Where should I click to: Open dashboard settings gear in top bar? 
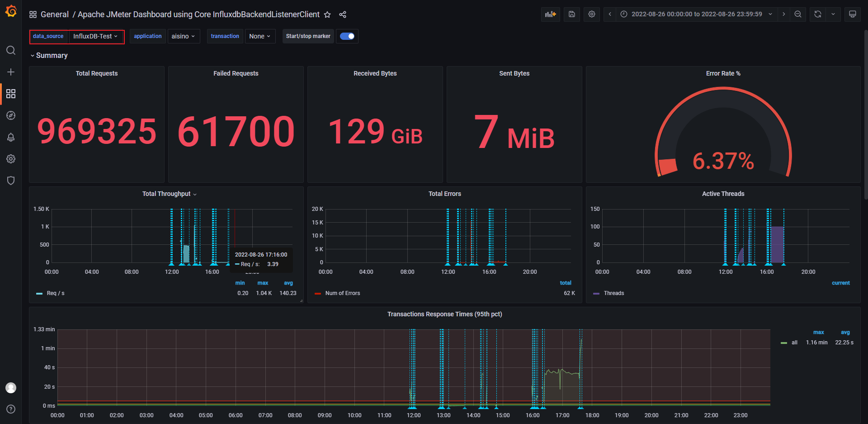[x=592, y=14]
